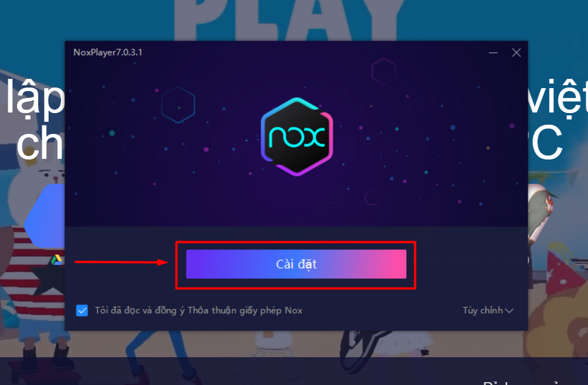Click the blue outlined hexagon in the banner

point(178,105)
